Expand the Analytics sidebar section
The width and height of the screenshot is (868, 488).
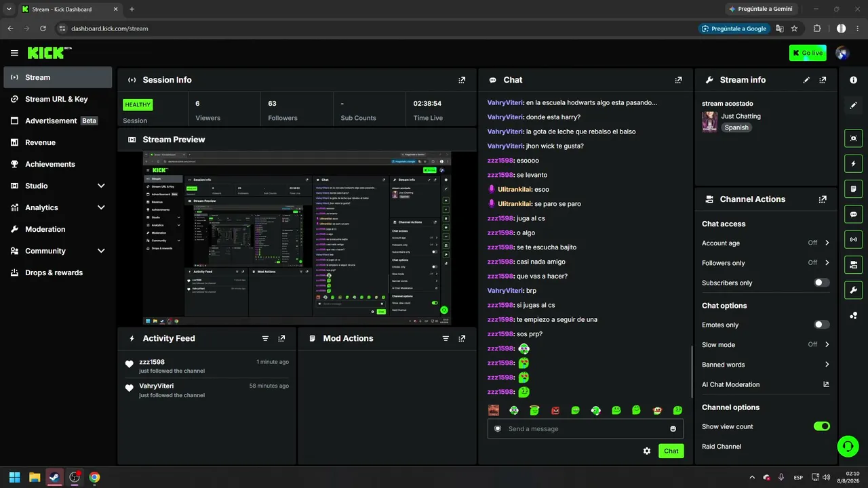click(101, 207)
